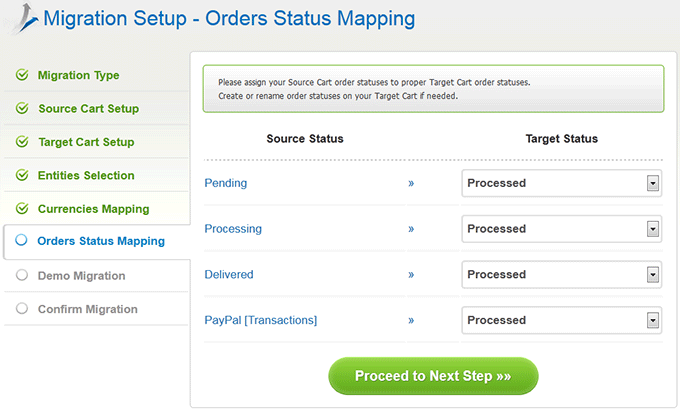
Task: Go to the Currencies Mapping step
Action: coord(93,209)
